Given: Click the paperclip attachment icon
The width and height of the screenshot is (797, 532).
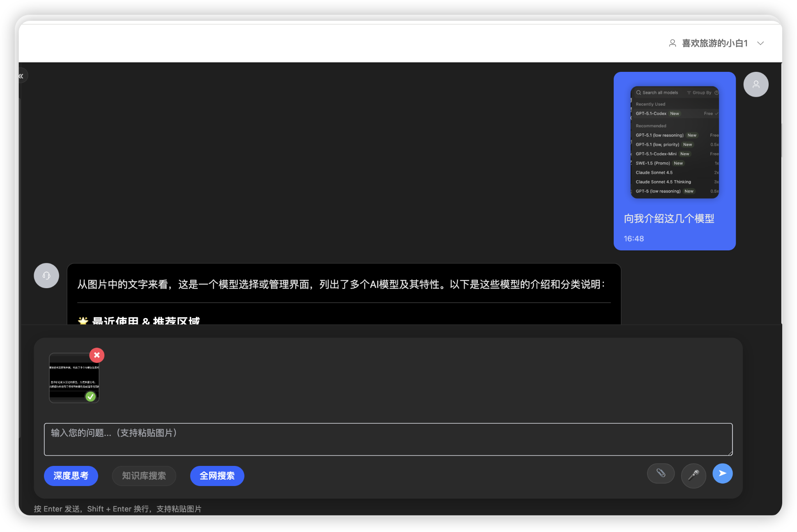Looking at the screenshot, I should pos(661,473).
